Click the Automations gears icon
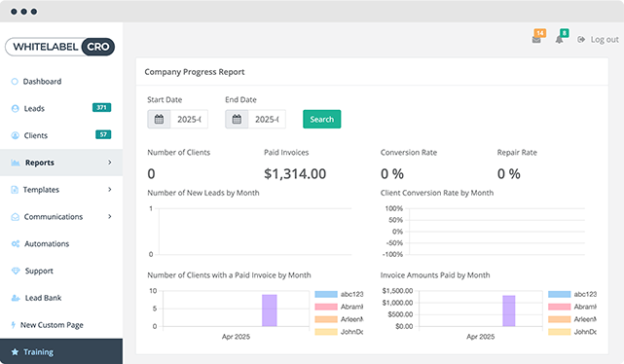Screen dimensions: 624x364 click(16, 244)
